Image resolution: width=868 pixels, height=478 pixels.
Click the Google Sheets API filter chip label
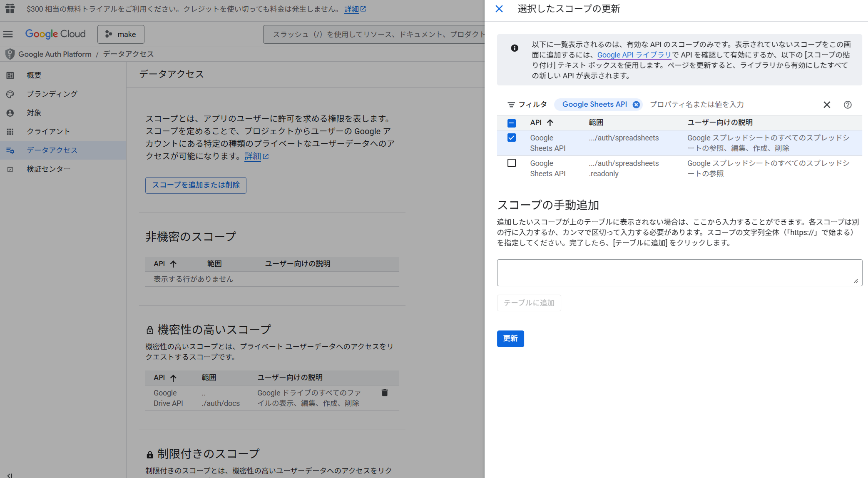click(594, 105)
